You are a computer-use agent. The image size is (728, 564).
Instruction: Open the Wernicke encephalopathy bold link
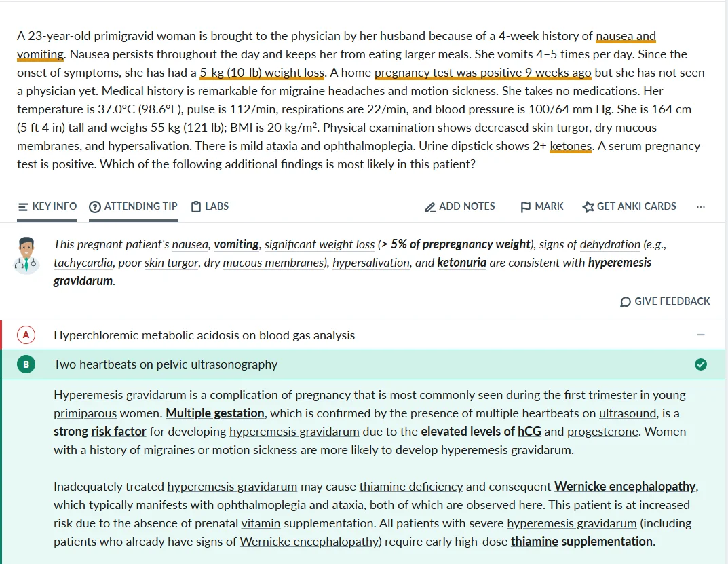click(x=625, y=487)
